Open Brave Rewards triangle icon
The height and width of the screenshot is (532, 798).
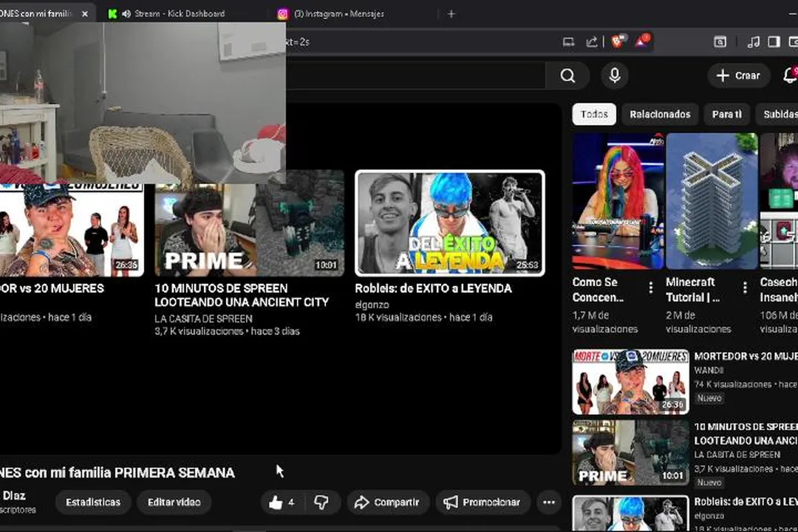pos(642,41)
